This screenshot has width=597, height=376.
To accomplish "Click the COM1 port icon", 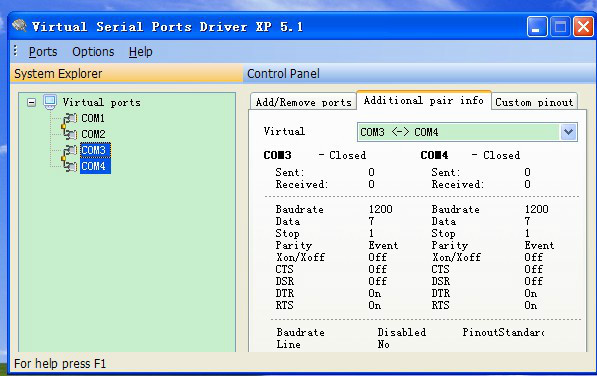I will [70, 118].
